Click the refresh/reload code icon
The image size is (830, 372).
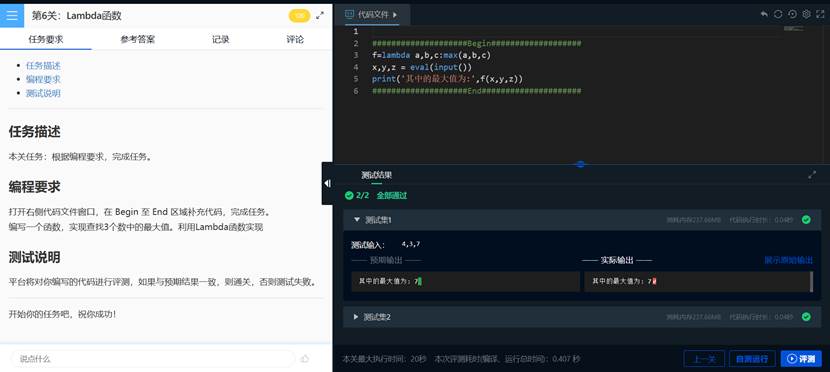pyautogui.click(x=778, y=14)
